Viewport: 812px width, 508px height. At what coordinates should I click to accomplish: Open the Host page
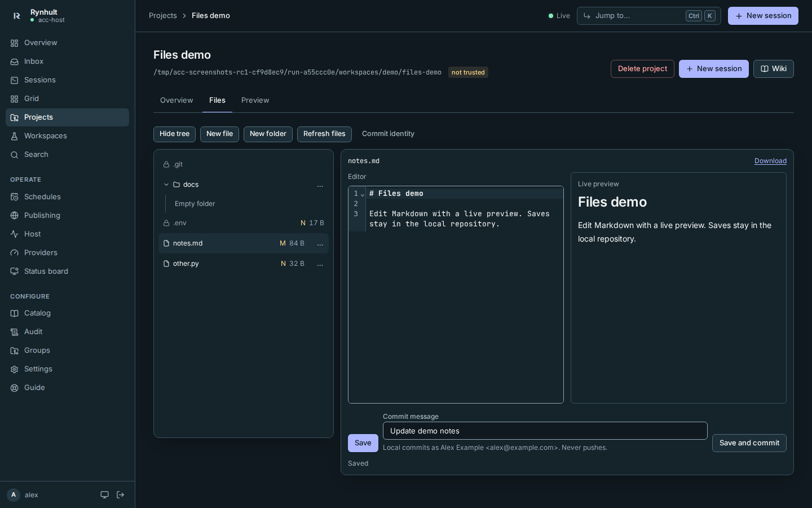67,234
